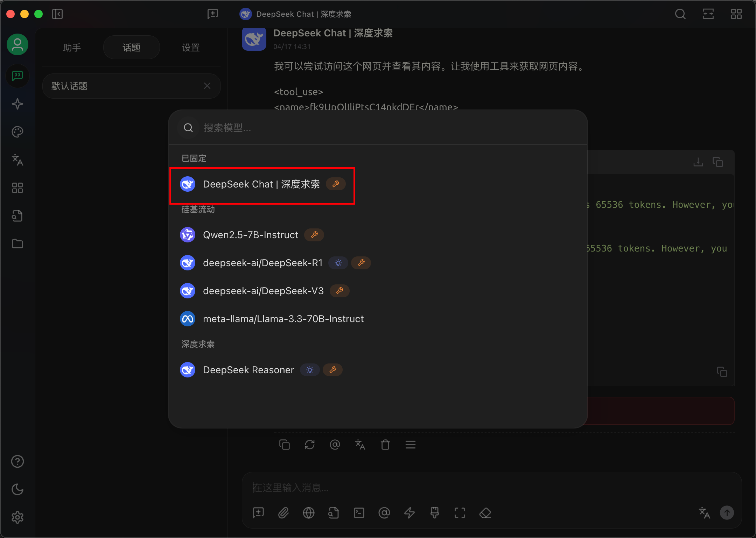Open quick phrases lightning icon
Viewport: 756px width, 538px height.
(x=409, y=513)
